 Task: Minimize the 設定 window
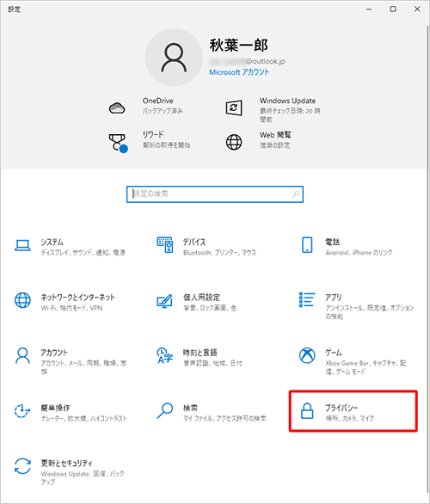[x=369, y=9]
